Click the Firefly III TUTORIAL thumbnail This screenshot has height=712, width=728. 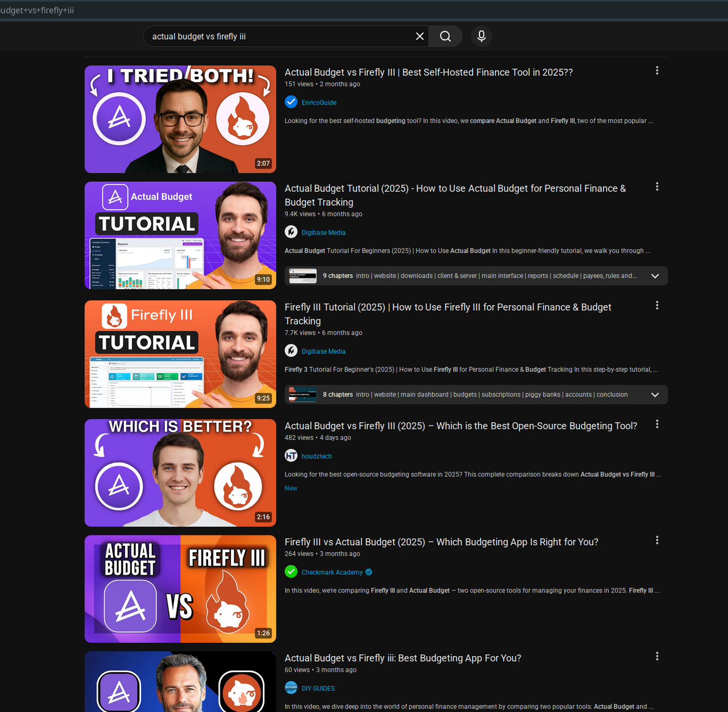(180, 354)
